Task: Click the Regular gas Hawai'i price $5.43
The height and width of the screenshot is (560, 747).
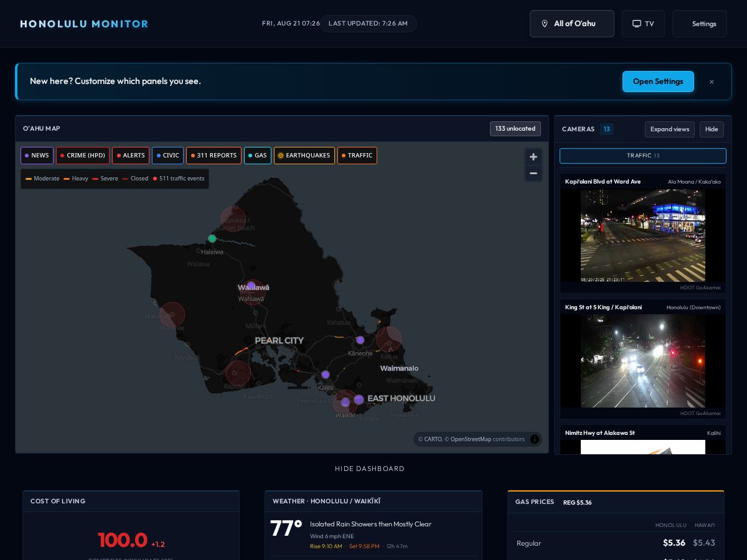Action: click(704, 543)
